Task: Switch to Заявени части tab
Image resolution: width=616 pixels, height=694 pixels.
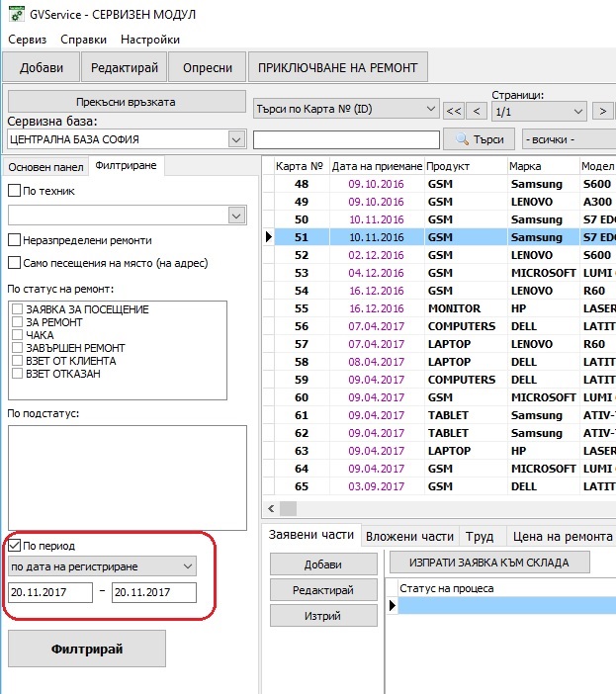Action: click(x=311, y=535)
